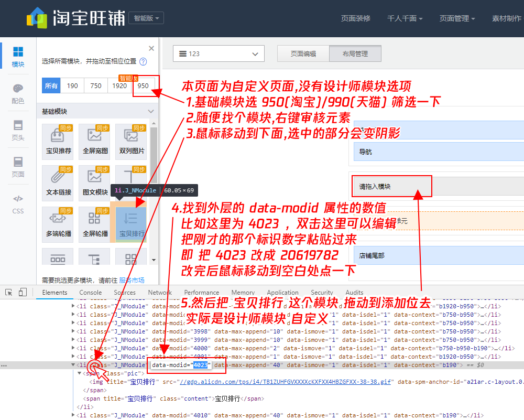Open the 智能版 version dropdown
The width and height of the screenshot is (524, 420).
145,17
